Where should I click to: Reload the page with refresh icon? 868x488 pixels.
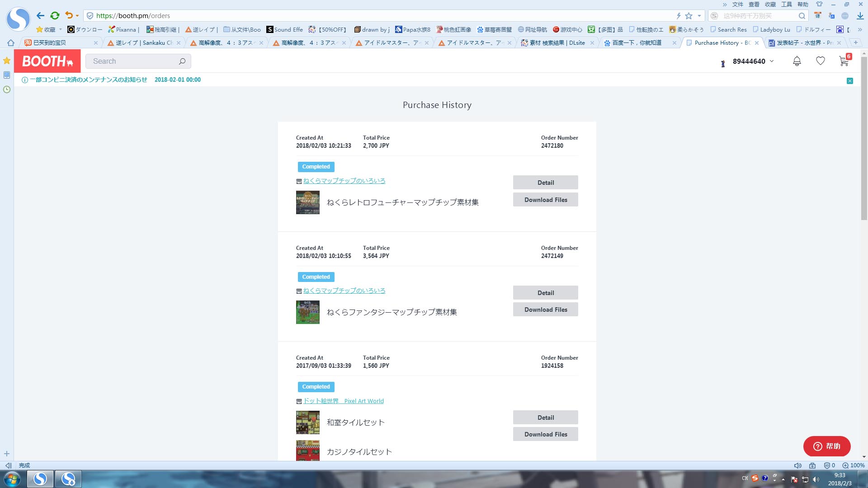point(55,16)
